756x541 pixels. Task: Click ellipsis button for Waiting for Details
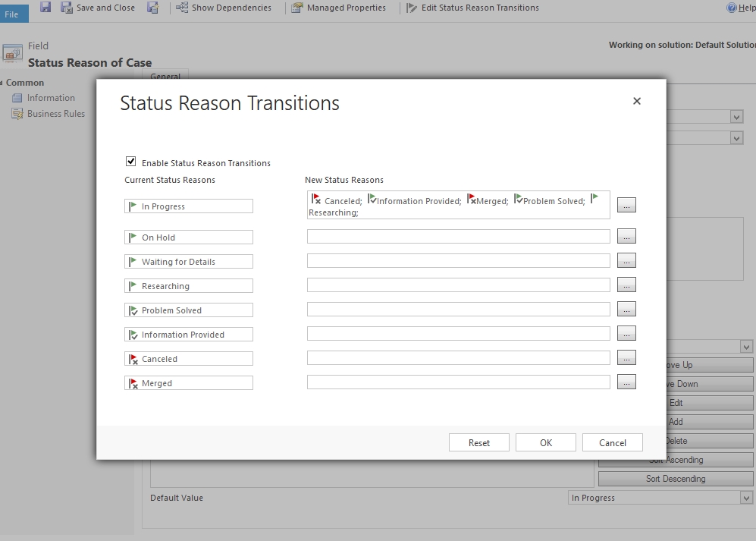(x=626, y=261)
